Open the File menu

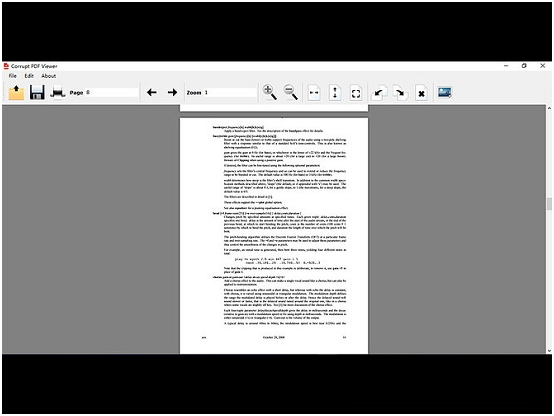pos(12,76)
